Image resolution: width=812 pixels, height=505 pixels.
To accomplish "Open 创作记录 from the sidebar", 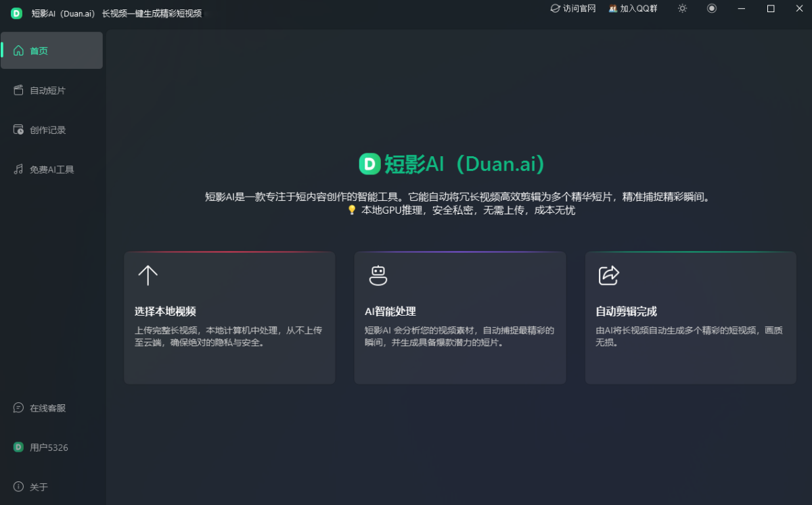I will pyautogui.click(x=46, y=129).
